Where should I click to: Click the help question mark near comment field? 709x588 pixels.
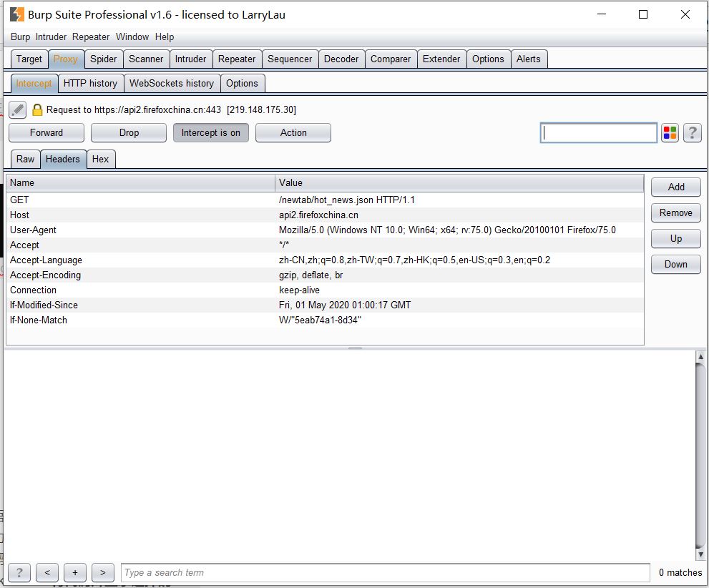click(x=693, y=133)
